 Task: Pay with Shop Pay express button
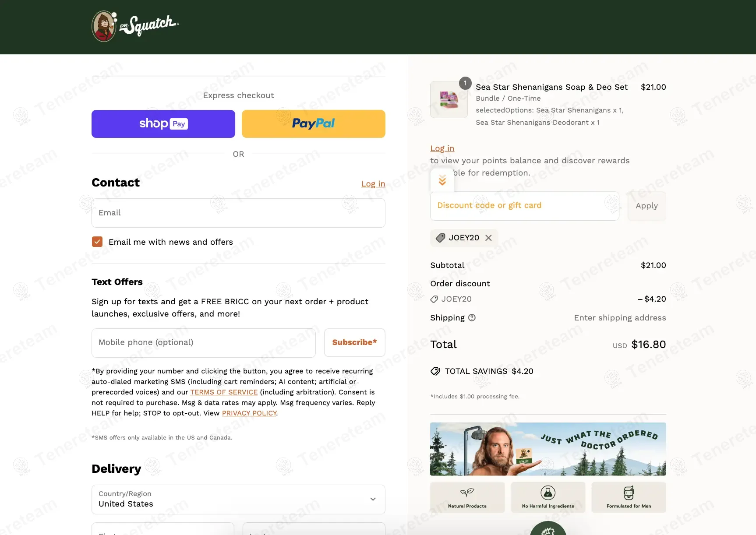[x=163, y=124]
